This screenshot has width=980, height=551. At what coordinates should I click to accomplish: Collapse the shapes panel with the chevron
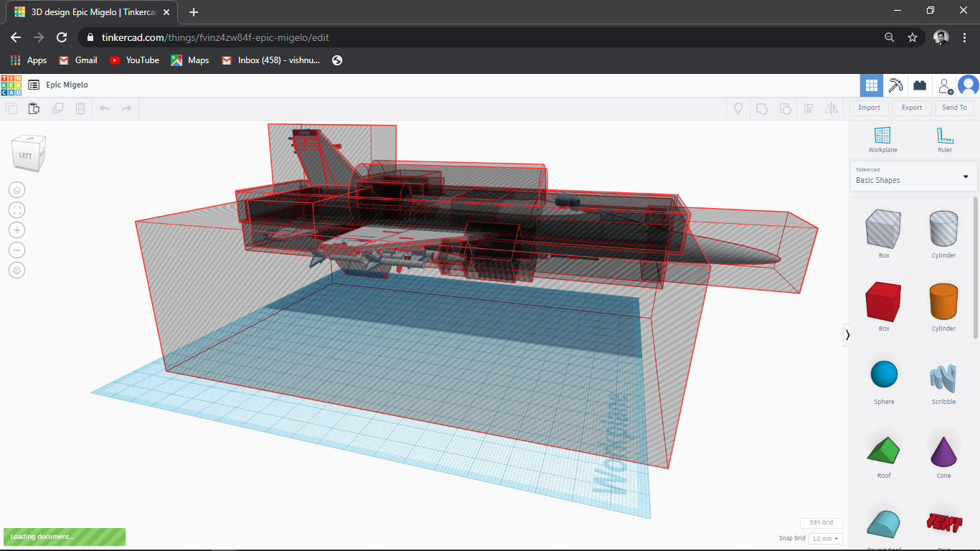click(x=847, y=334)
